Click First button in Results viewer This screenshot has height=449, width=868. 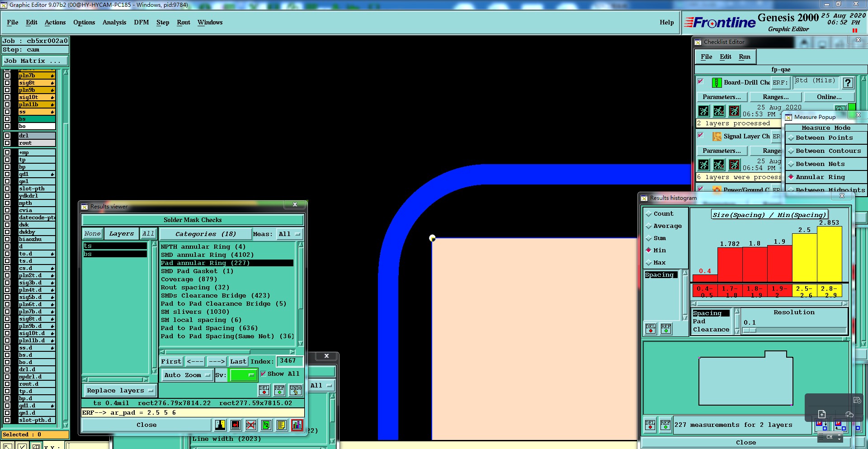pyautogui.click(x=171, y=361)
